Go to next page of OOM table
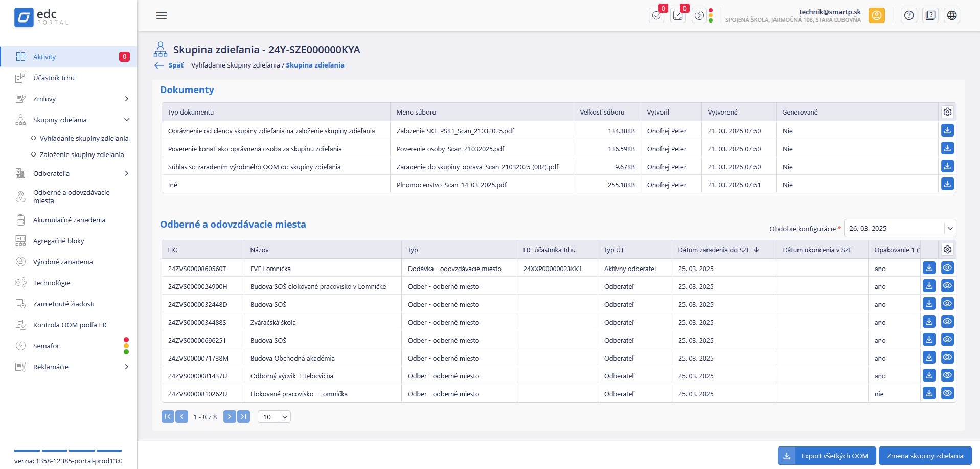 click(230, 417)
